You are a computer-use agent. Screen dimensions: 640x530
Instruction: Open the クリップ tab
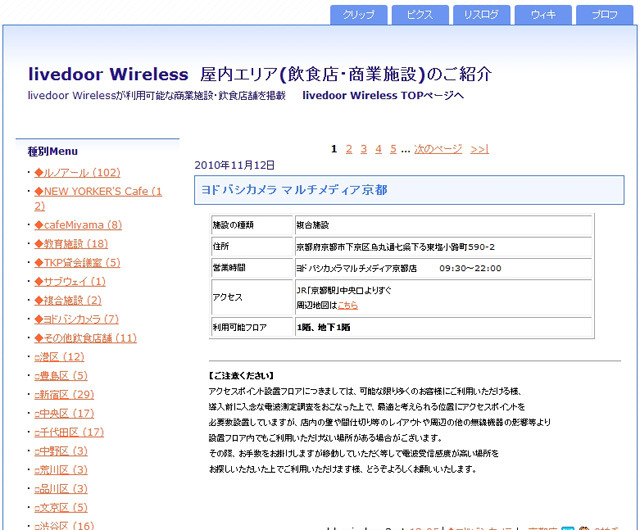(358, 15)
